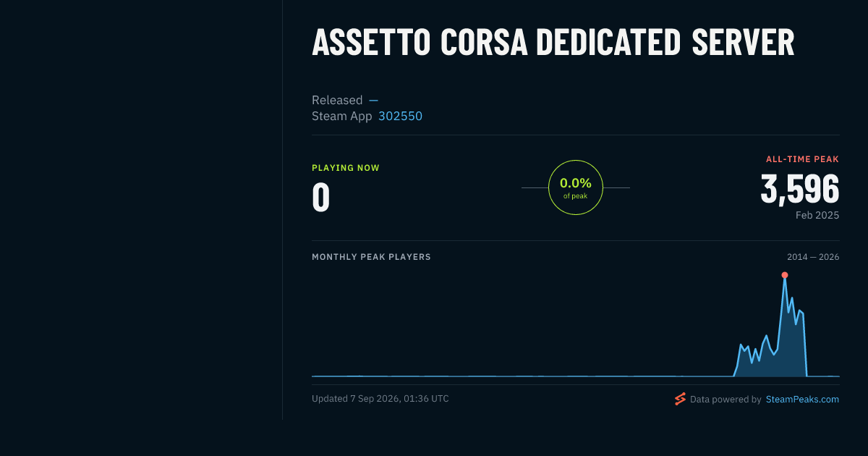Click the Updated 7 Sep 2026 timestamp
The height and width of the screenshot is (456, 868).
(380, 399)
